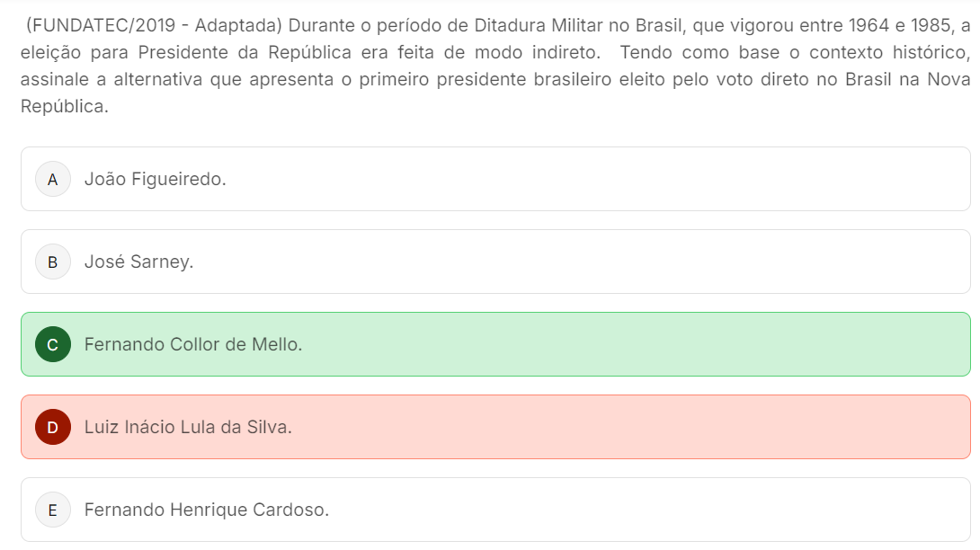Viewport: 980px width, 550px height.
Task: Click the red highlighted wrong answer card
Action: click(495, 427)
